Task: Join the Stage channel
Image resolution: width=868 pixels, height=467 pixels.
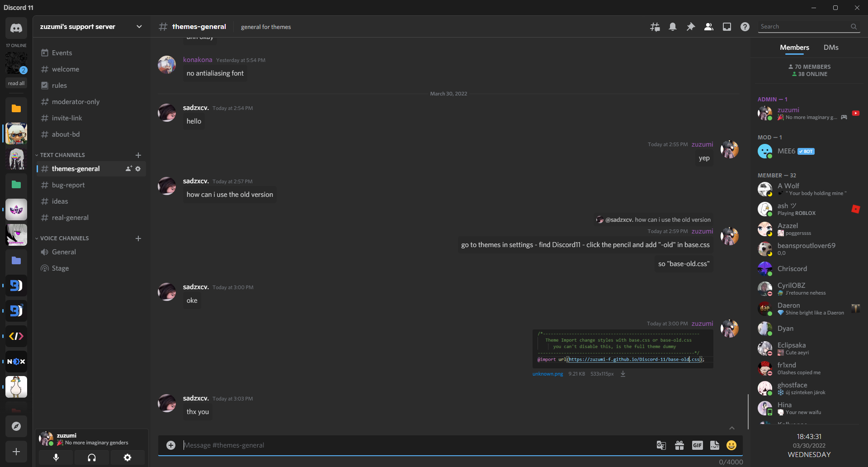Action: (x=90, y=268)
